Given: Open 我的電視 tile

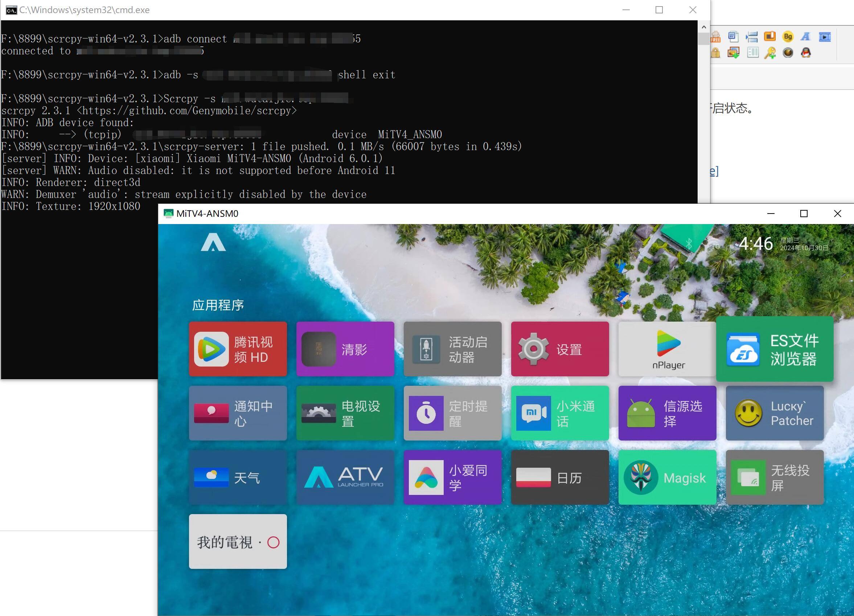Looking at the screenshot, I should pos(238,541).
